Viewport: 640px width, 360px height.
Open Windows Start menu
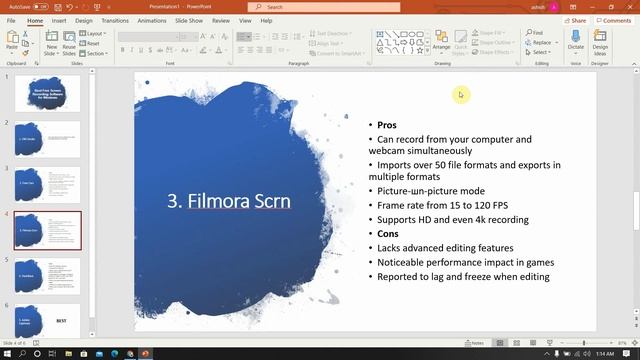click(7, 353)
